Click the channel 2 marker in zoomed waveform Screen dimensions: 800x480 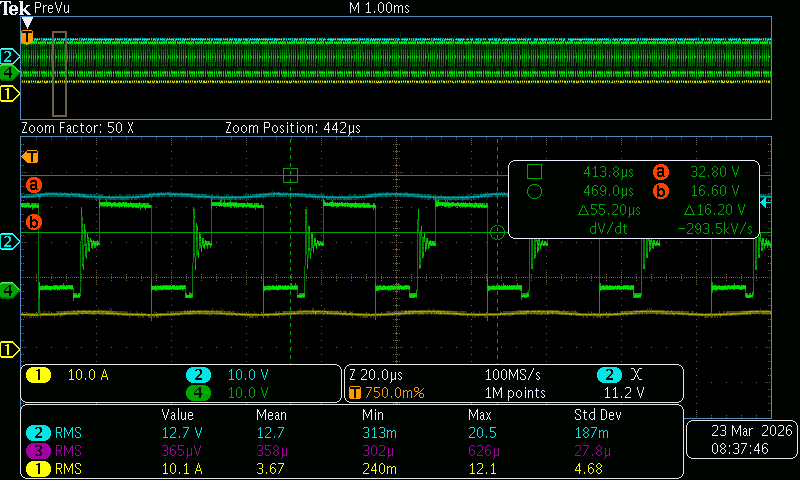9,241
